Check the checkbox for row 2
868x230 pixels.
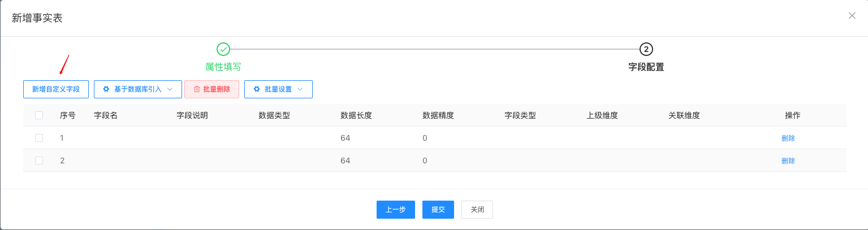tap(39, 160)
